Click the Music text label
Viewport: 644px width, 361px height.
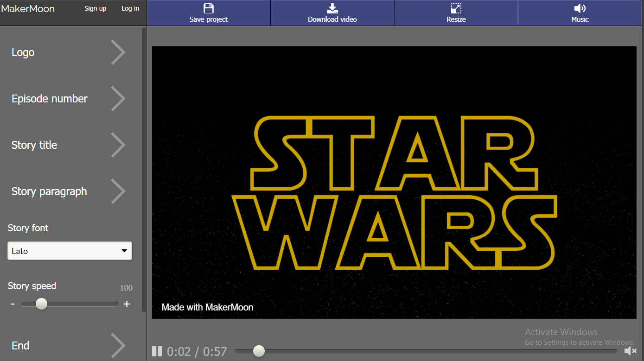pyautogui.click(x=580, y=19)
